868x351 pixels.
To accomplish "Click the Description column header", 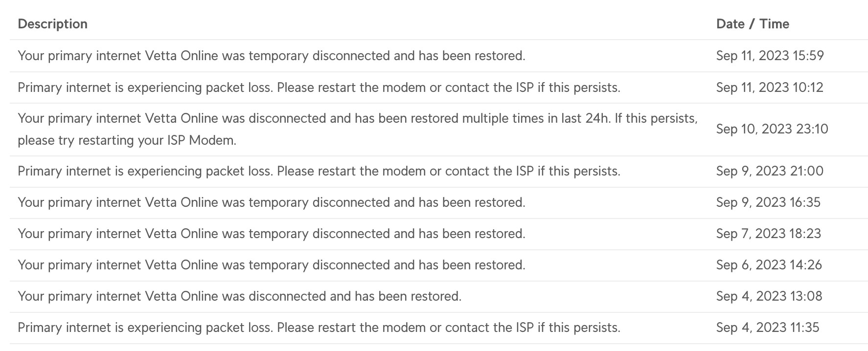I will click(x=52, y=24).
